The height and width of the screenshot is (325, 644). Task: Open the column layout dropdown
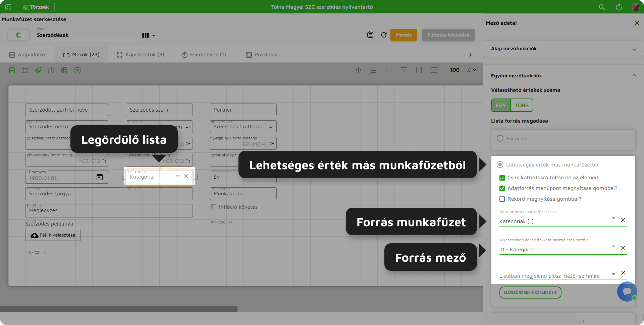(x=149, y=36)
